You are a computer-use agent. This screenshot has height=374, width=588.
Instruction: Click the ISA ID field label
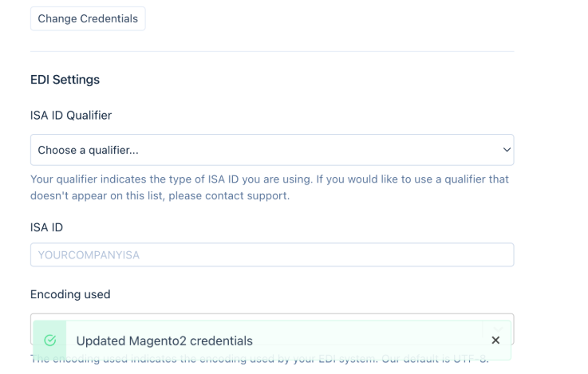(46, 227)
